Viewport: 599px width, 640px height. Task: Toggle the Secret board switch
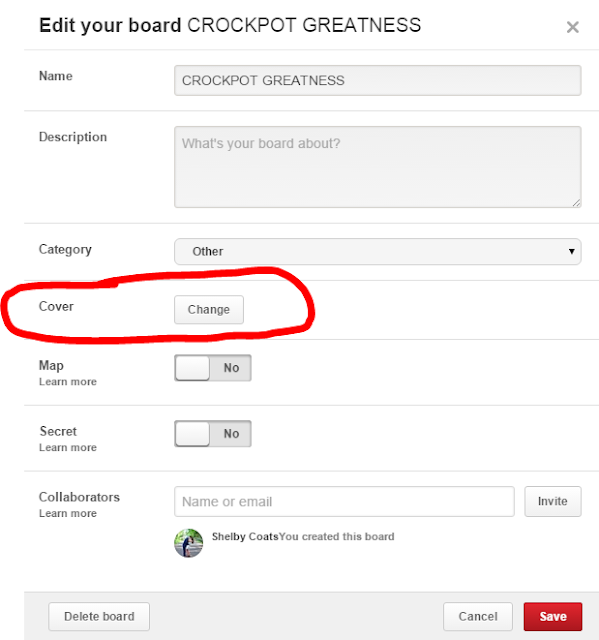click(x=213, y=433)
